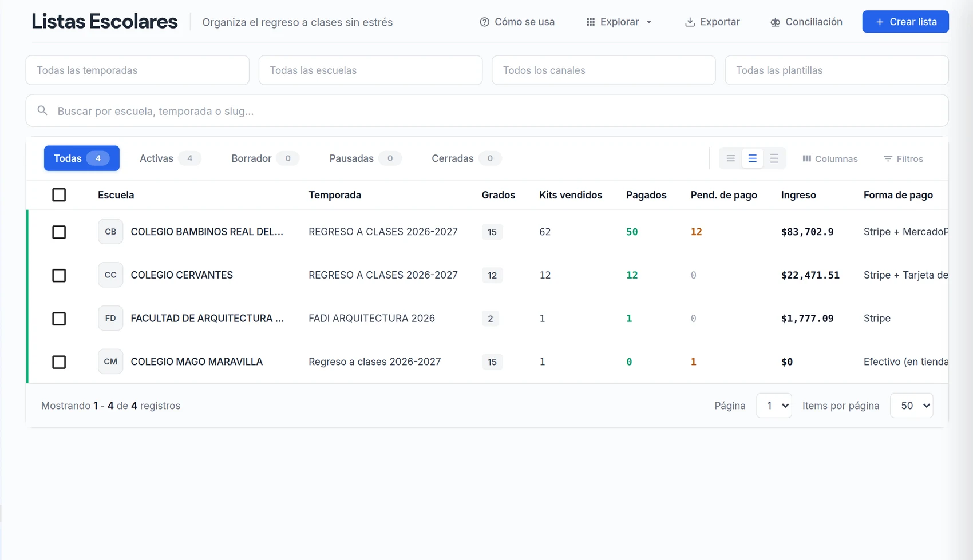Open Filtros panel
The height and width of the screenshot is (560, 973).
[904, 158]
